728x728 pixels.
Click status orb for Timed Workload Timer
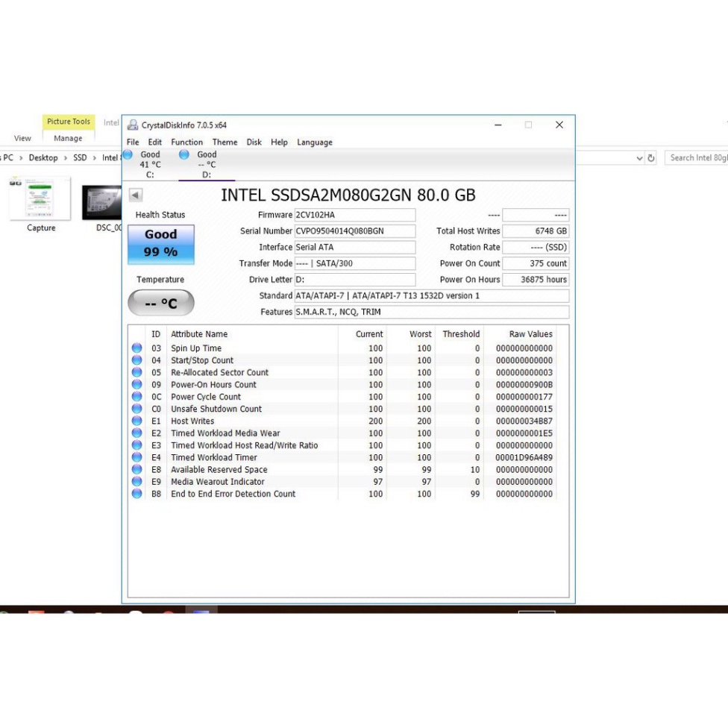pos(136,456)
